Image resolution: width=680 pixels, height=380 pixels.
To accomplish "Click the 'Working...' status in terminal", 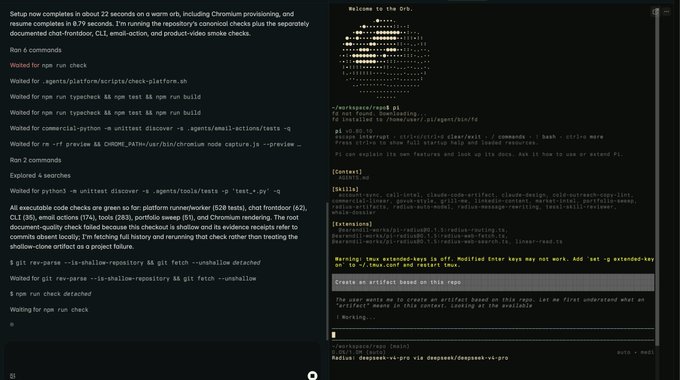I will pos(356,317).
